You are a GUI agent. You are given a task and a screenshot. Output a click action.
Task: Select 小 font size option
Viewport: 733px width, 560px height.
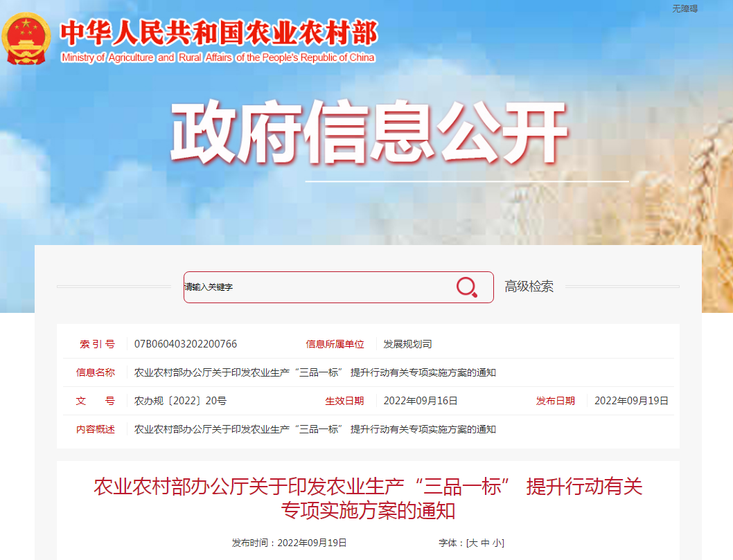497,543
